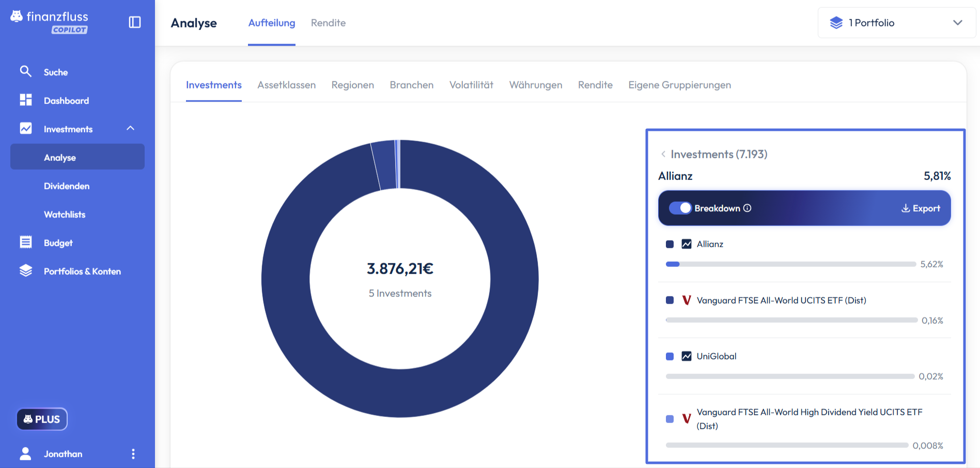Click the download icon beside Export

tap(906, 208)
